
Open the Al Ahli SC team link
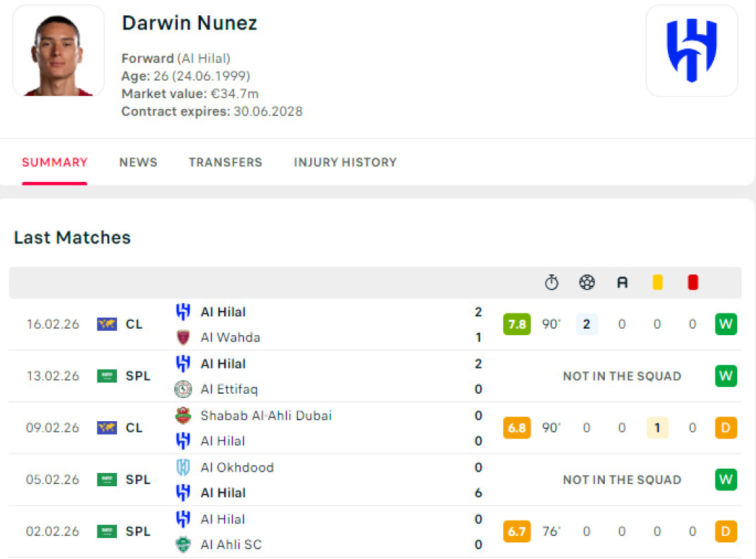(231, 544)
